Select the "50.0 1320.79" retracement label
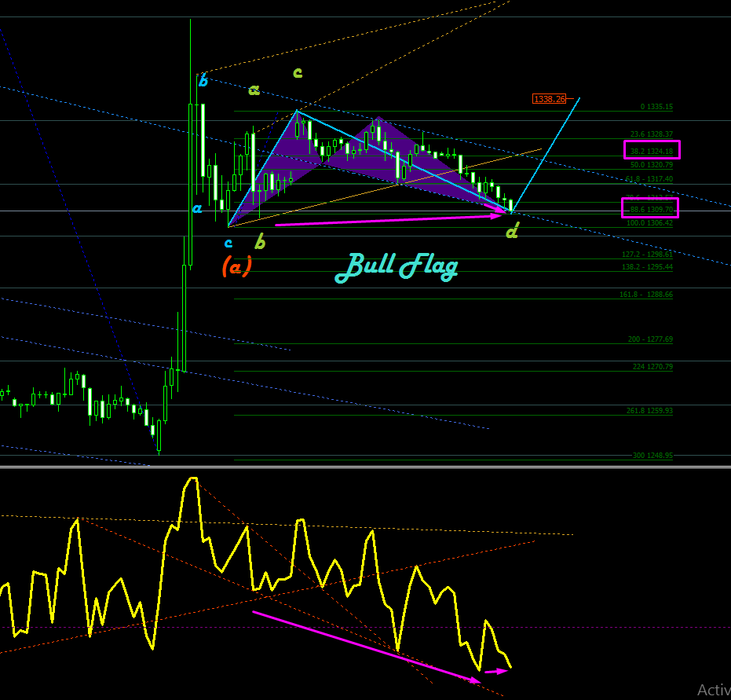 pos(651,165)
